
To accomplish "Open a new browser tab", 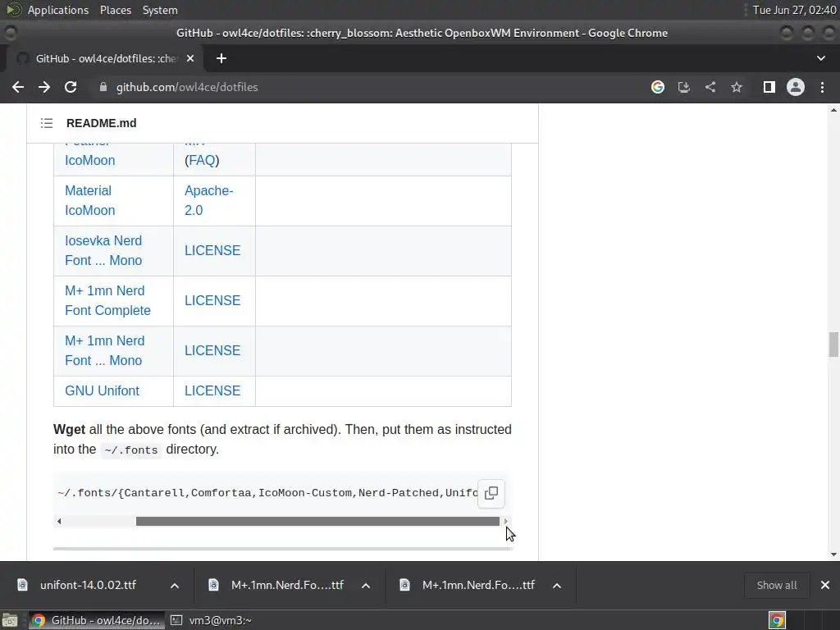I will (x=221, y=58).
